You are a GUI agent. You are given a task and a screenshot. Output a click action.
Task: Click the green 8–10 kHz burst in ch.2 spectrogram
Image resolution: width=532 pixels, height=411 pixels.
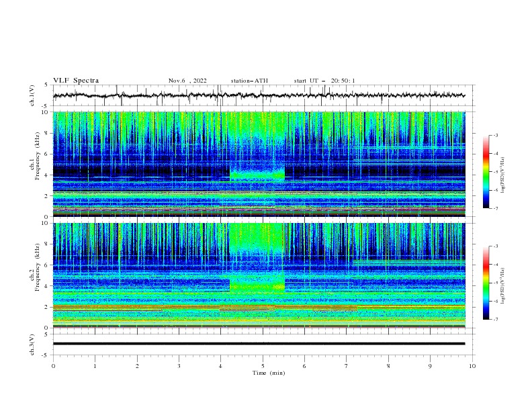coord(256,237)
